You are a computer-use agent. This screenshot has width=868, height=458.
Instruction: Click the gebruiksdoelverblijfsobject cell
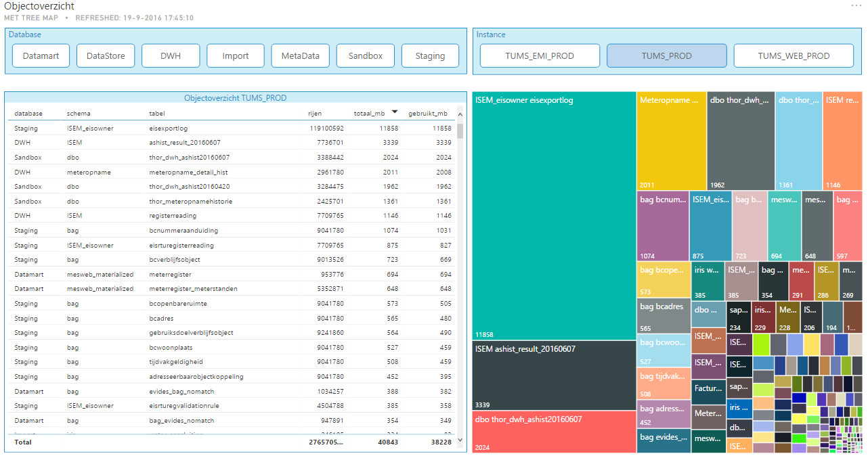coord(191,333)
